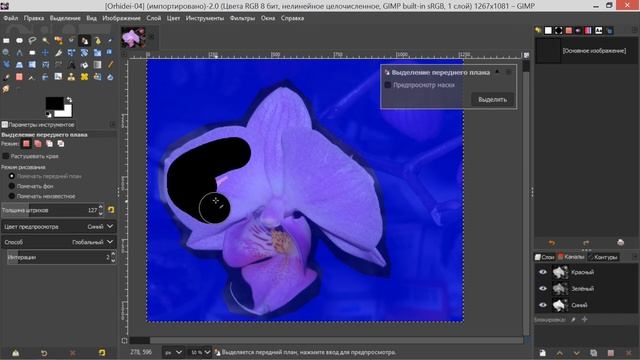This screenshot has width=640, height=360.
Task: Select the Foreground Select tool
Action: (x=84, y=40)
